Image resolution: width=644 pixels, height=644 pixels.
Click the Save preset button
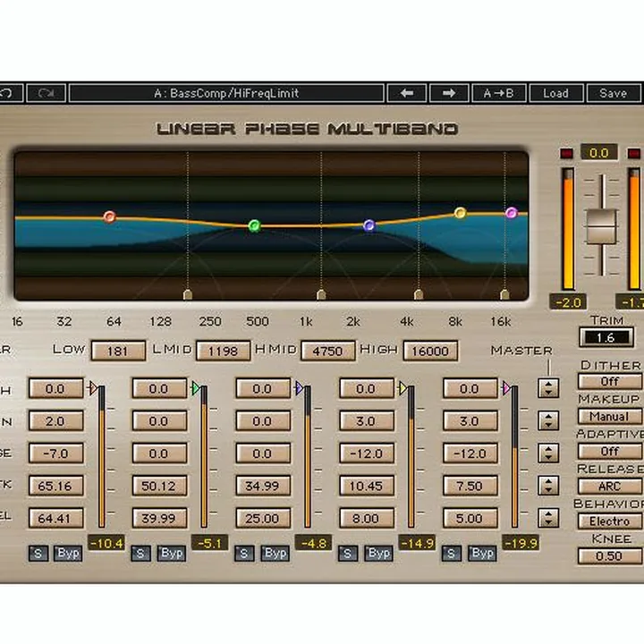pos(614,93)
